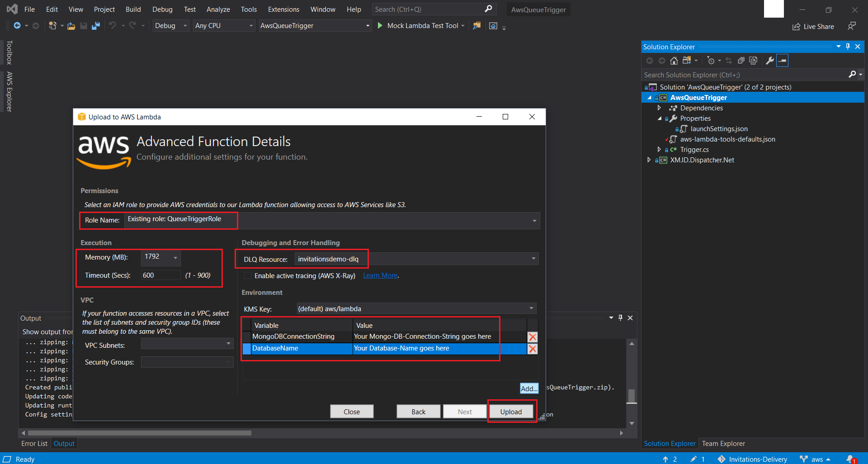Click the Search (Ctrl+Q) box
This screenshot has height=464, width=868.
tap(434, 9)
